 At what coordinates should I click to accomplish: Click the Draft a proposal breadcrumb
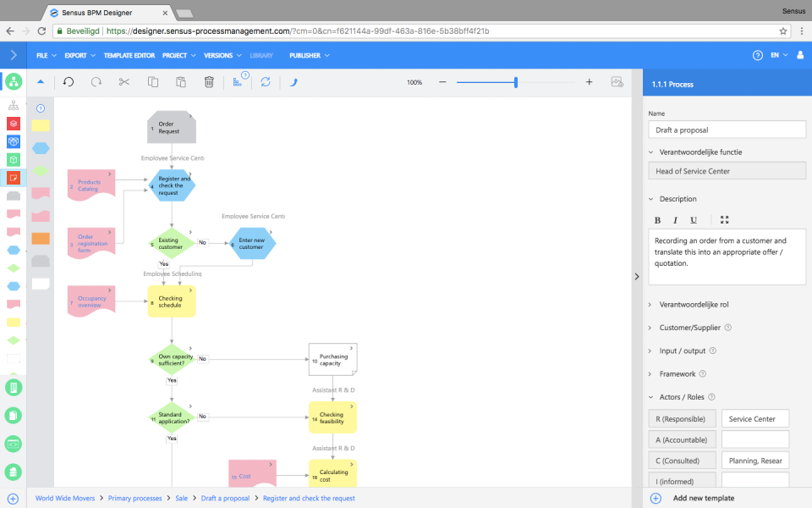225,498
